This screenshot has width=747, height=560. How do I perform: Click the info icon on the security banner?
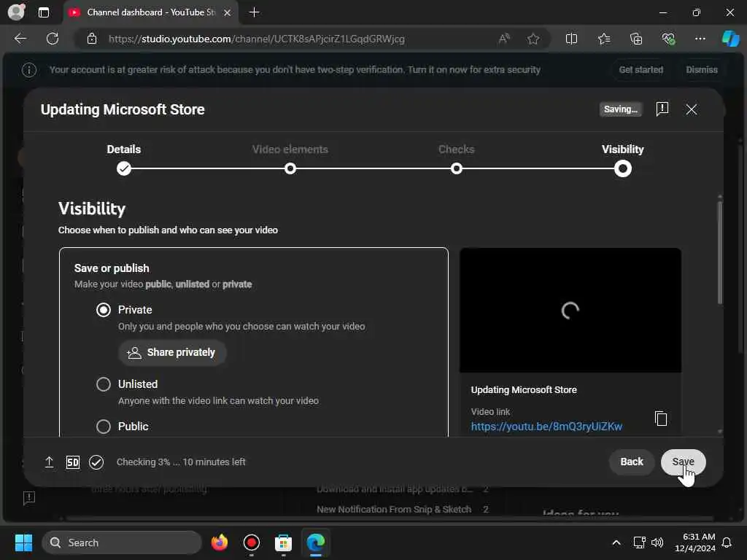pyautogui.click(x=29, y=70)
